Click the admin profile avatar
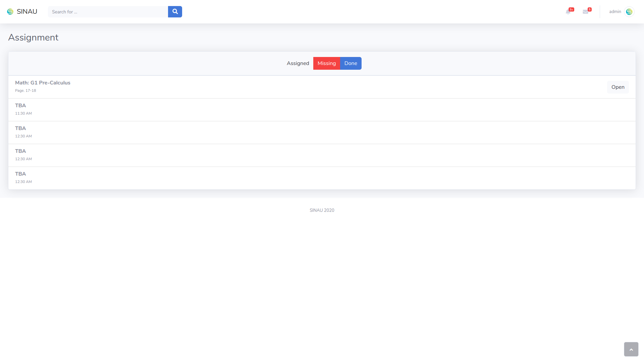This screenshot has height=362, width=644. click(x=629, y=12)
